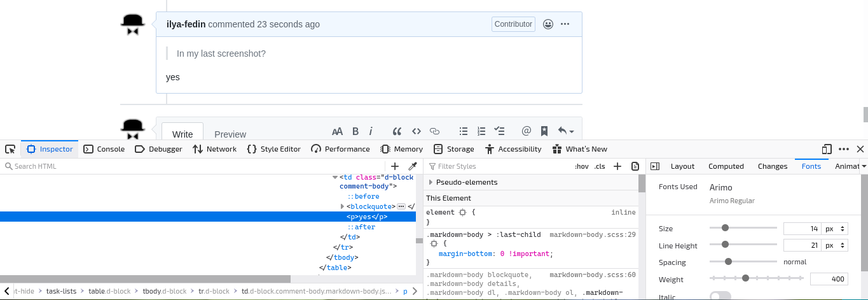Open the Performance tab
868x300 pixels.
[x=340, y=149]
